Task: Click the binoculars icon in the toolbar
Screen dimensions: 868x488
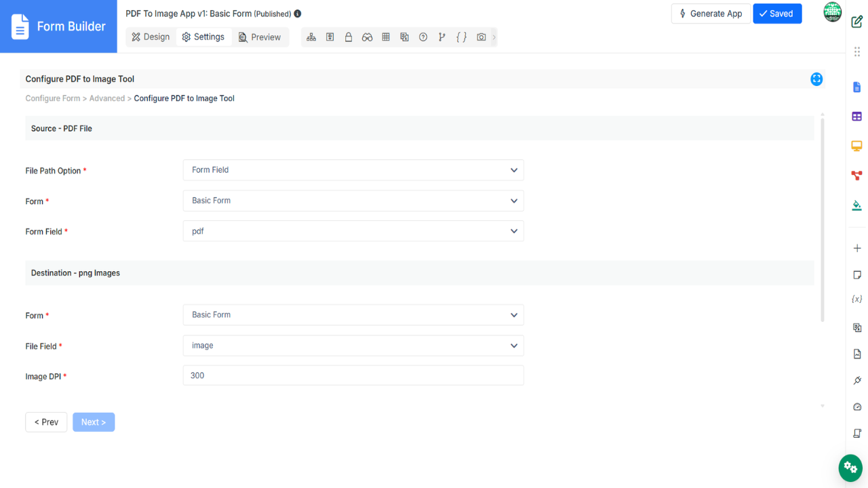Action: (367, 37)
